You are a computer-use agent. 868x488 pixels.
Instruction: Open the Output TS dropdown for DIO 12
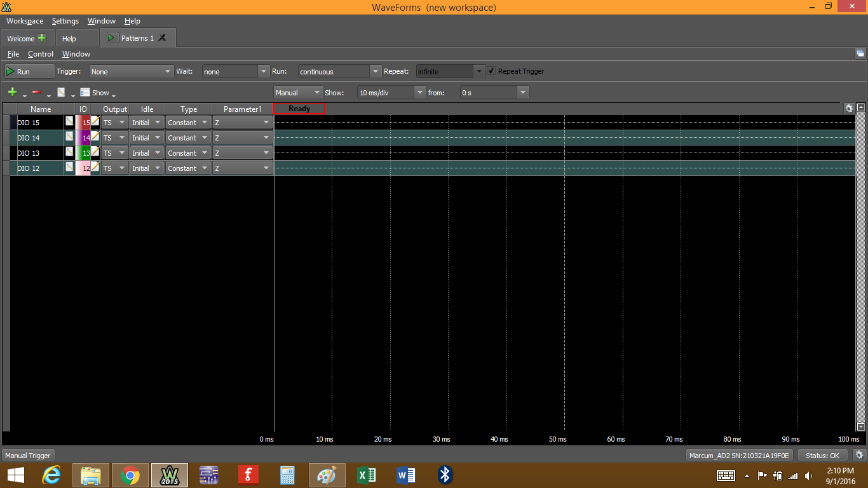pos(115,168)
